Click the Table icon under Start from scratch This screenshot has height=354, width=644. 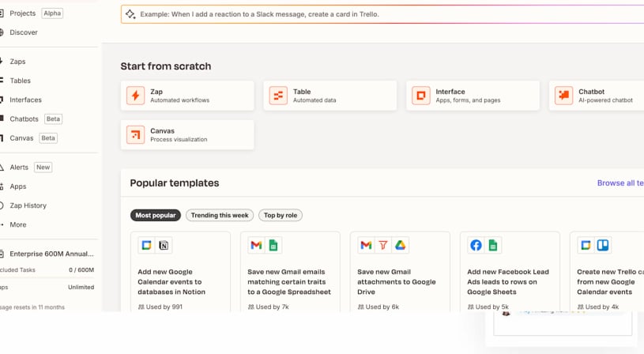tap(278, 96)
